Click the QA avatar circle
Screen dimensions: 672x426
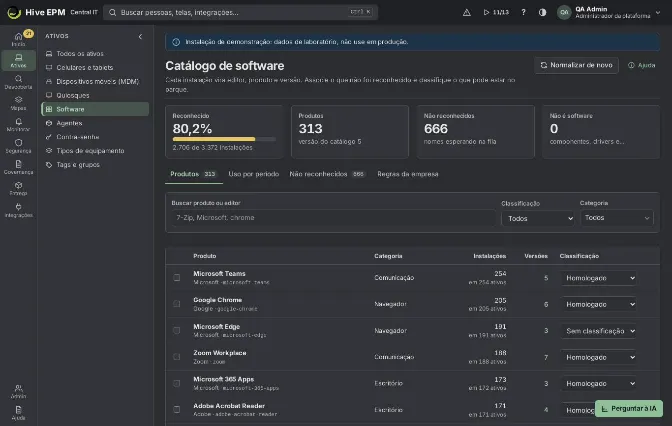pos(564,12)
